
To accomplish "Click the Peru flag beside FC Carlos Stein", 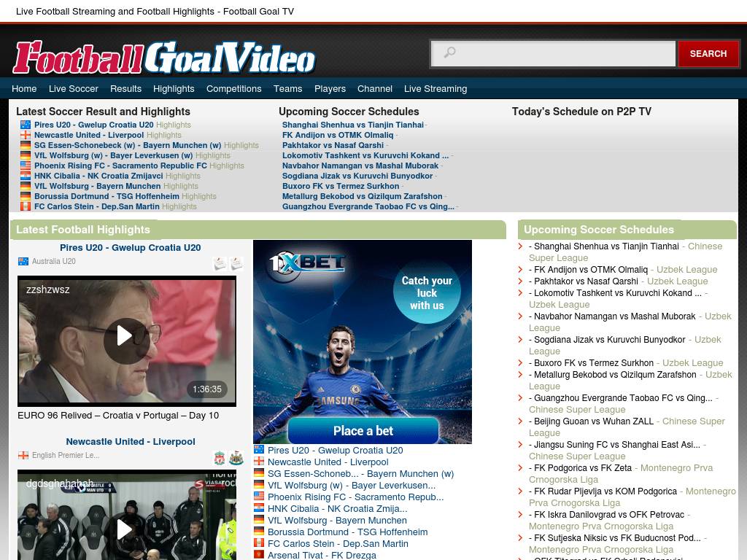I will click(26, 206).
